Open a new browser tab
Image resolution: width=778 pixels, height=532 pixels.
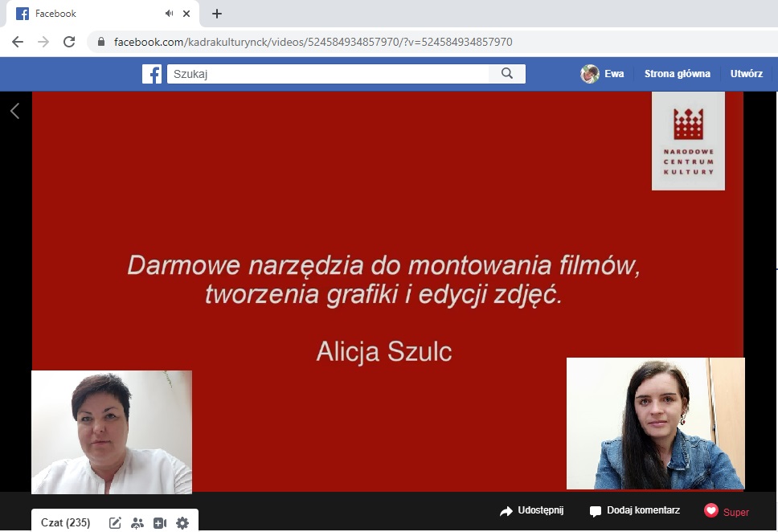click(x=217, y=14)
